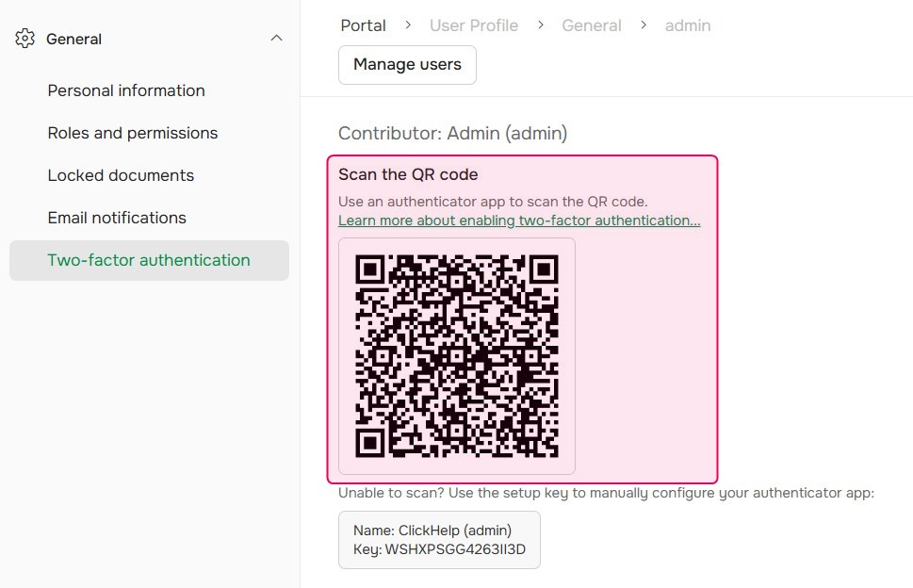This screenshot has width=913, height=588.
Task: Click the Contributor: Admin heading
Action: (452, 133)
